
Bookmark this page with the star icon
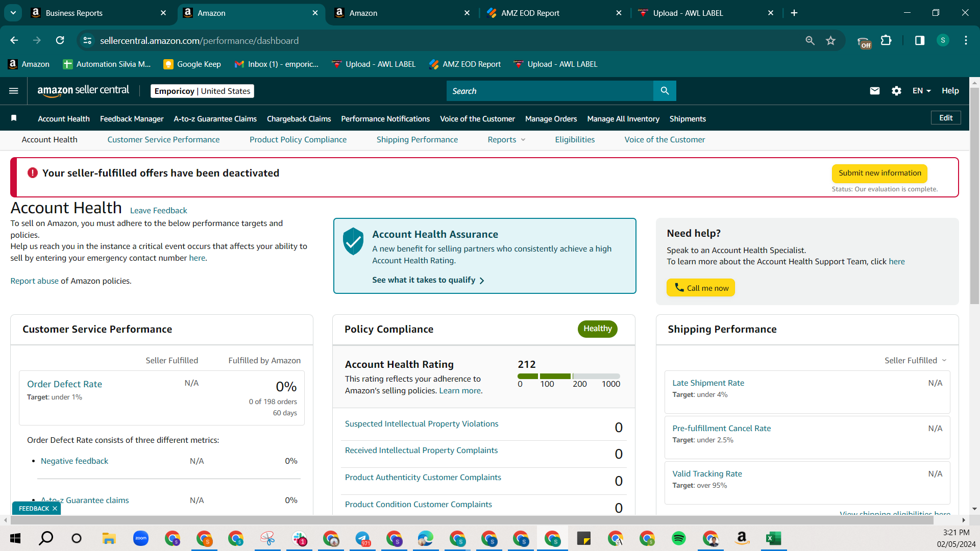click(x=831, y=40)
